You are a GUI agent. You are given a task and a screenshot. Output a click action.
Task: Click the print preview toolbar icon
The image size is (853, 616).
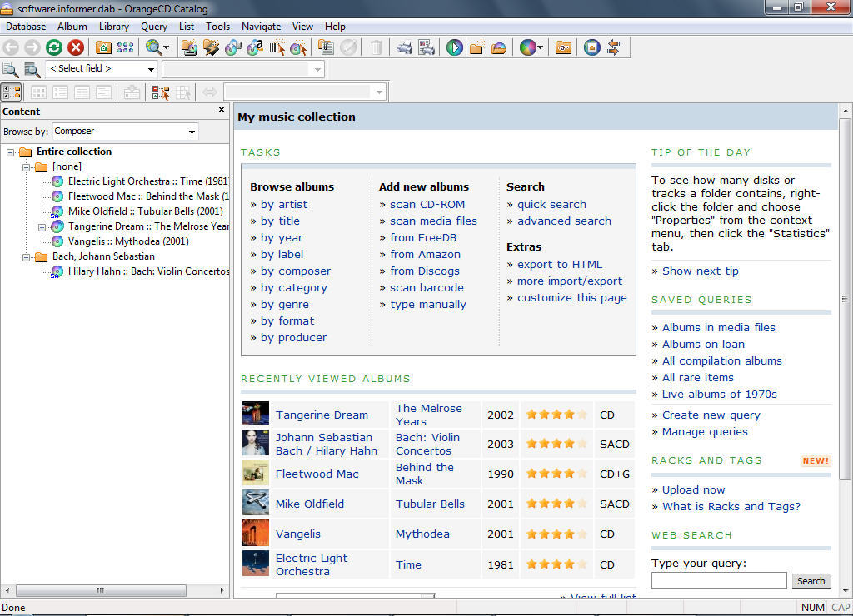[426, 47]
